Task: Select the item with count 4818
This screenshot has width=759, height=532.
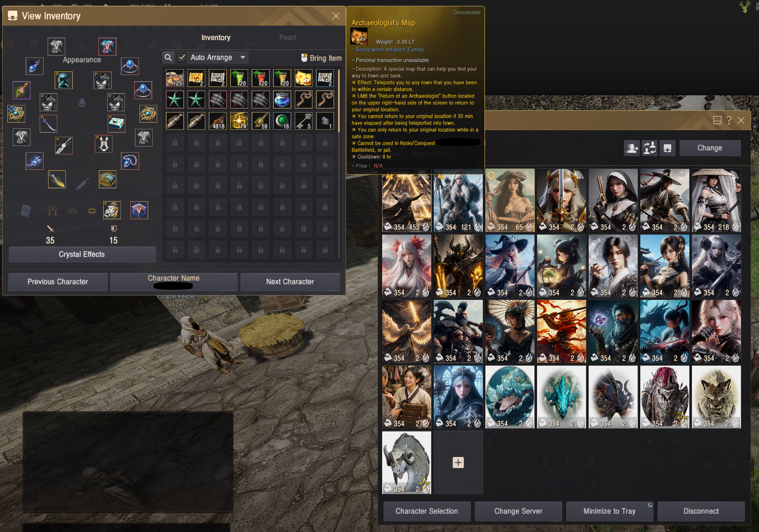Action: (218, 121)
